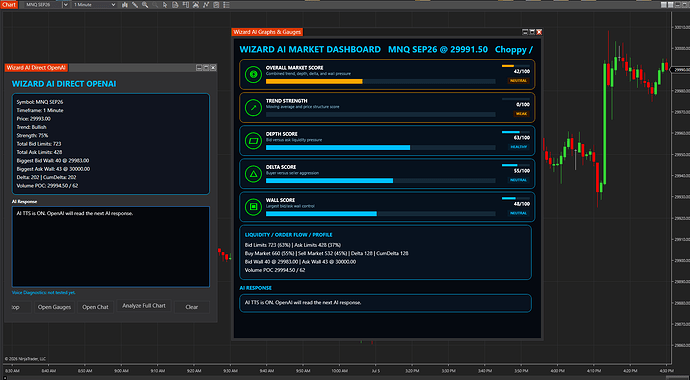
Task: Click the Open Chat button
Action: tap(95, 307)
